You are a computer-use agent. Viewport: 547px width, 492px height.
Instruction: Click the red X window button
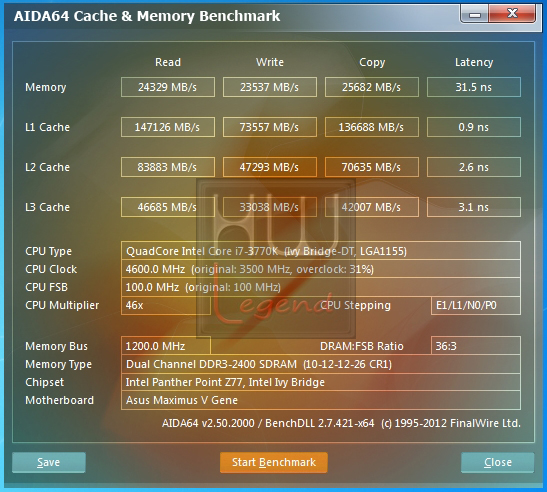(512, 14)
